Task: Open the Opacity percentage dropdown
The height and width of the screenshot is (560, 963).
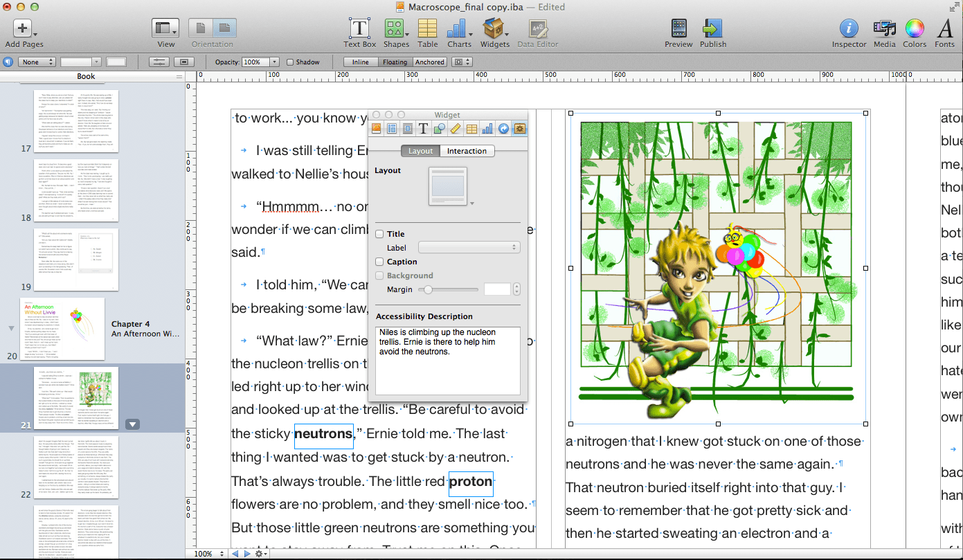Action: pyautogui.click(x=274, y=62)
